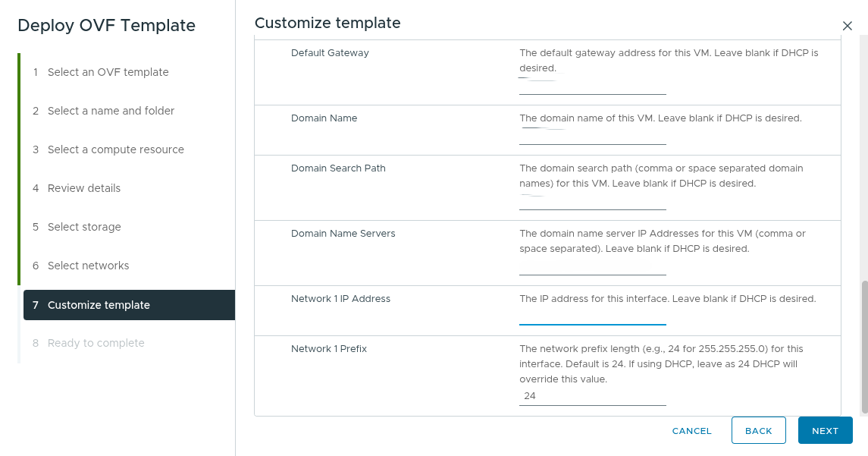Open step 3 Select a compute resource

click(116, 149)
